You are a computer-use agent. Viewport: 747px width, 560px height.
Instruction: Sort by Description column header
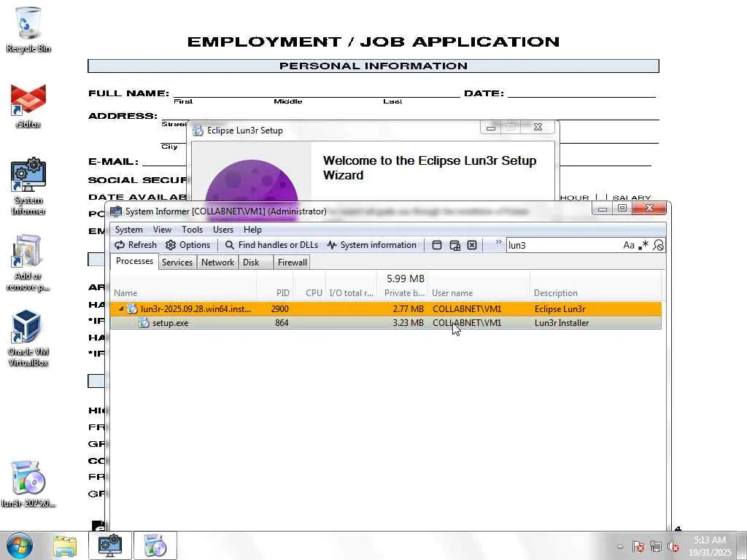pos(595,293)
